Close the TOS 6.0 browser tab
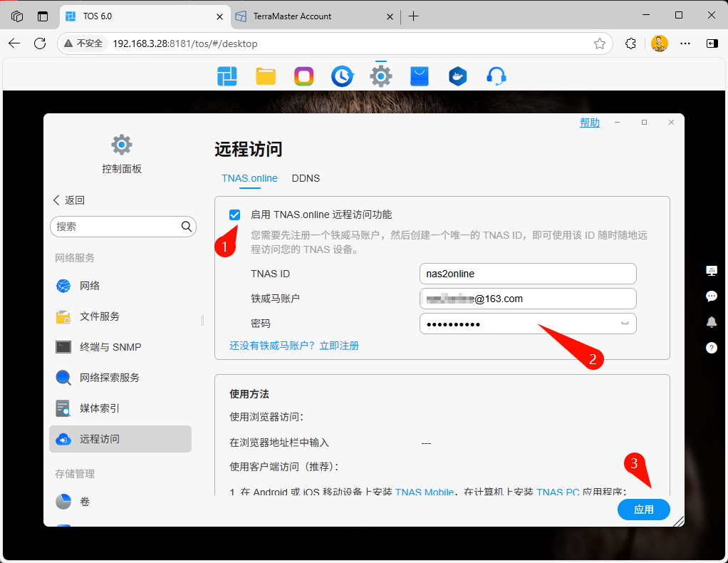 (219, 16)
